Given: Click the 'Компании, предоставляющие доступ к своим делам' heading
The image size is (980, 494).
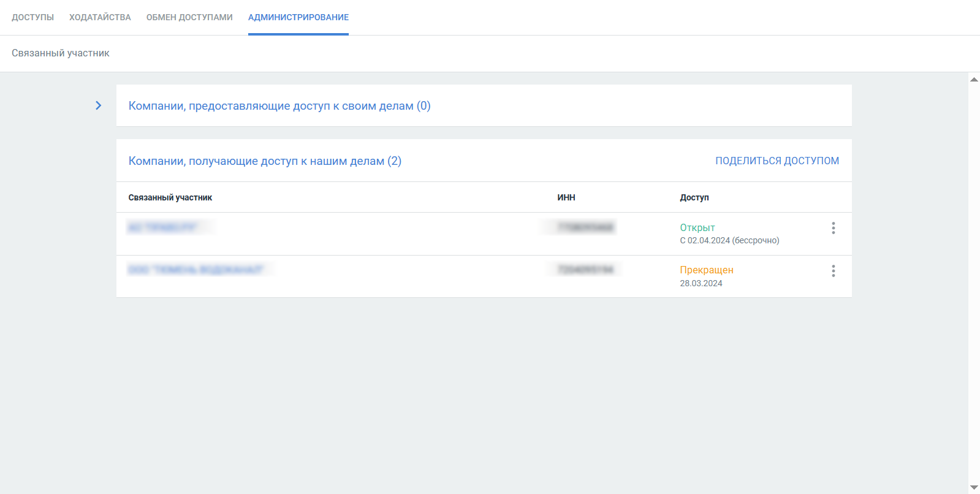Looking at the screenshot, I should [279, 106].
